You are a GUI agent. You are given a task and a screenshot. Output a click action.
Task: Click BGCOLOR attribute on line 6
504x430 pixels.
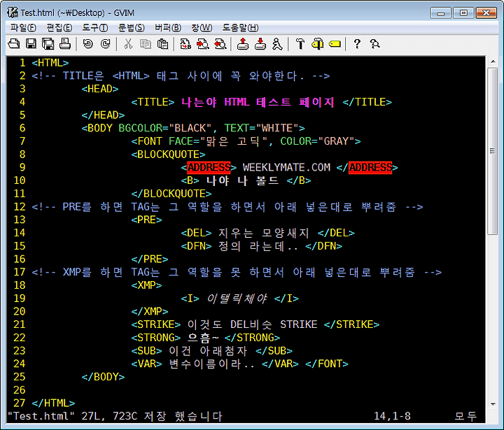click(140, 128)
